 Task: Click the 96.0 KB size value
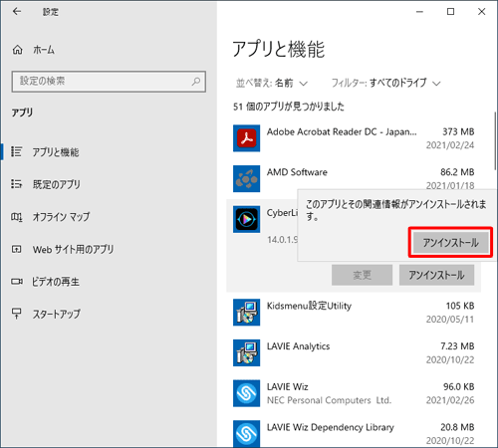click(x=459, y=386)
